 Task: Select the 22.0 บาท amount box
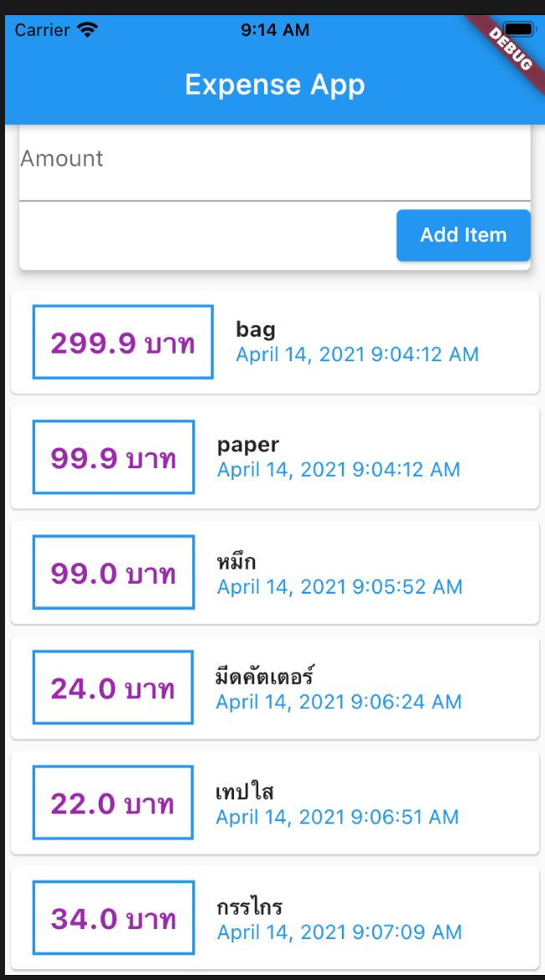[x=113, y=803]
